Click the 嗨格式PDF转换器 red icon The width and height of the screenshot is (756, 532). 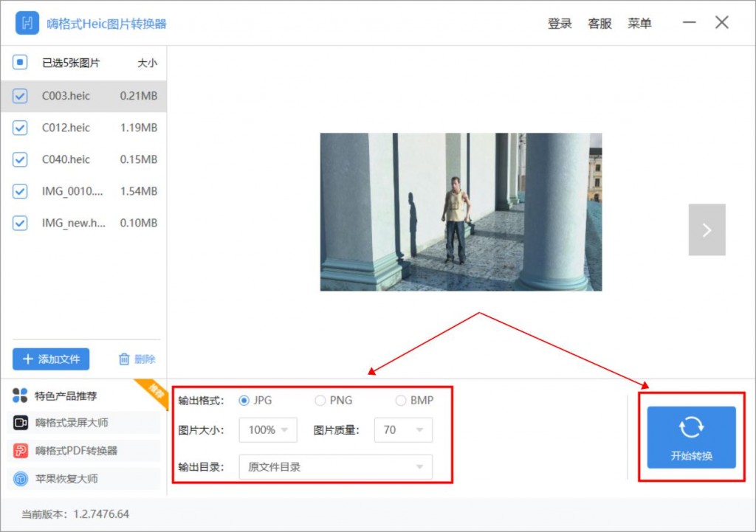(20, 451)
